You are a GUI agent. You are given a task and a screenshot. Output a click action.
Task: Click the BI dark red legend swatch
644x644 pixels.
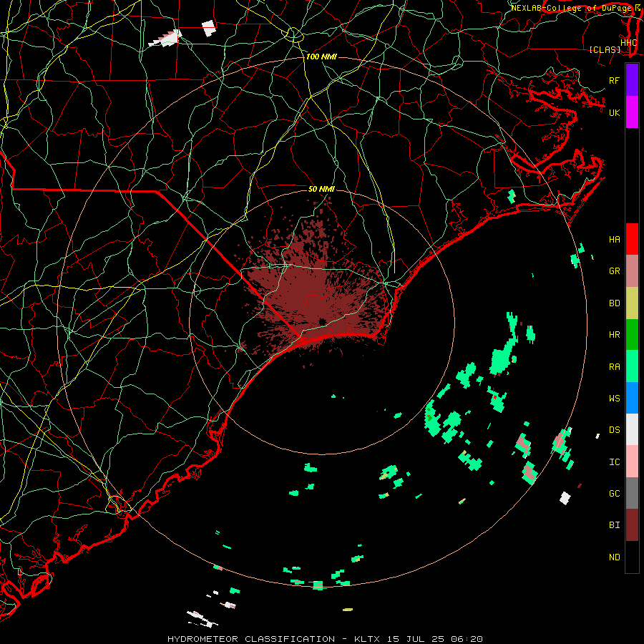(x=632, y=525)
